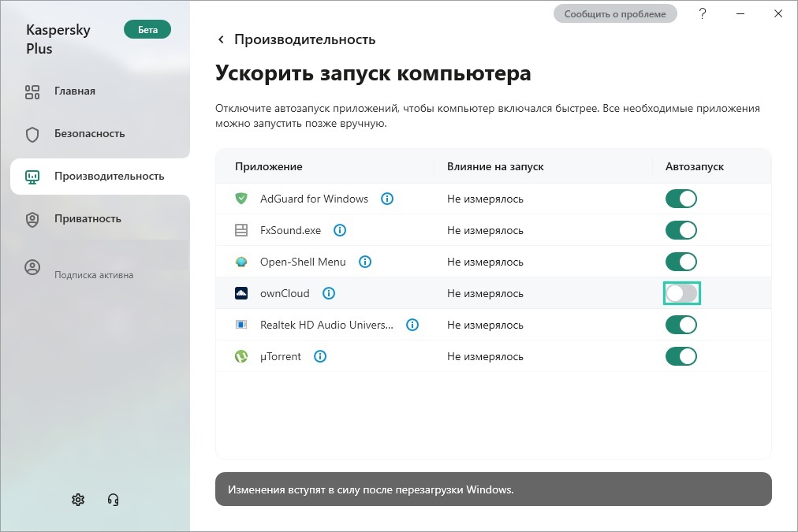Open the Главная sidebar section

pyautogui.click(x=74, y=91)
